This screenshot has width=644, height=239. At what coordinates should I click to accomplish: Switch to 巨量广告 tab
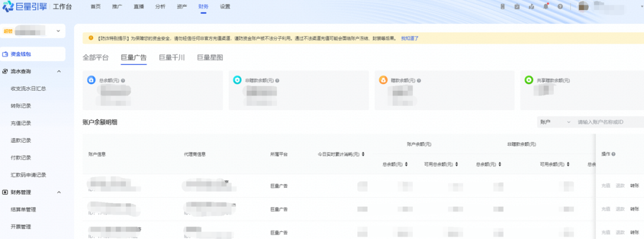coord(134,57)
